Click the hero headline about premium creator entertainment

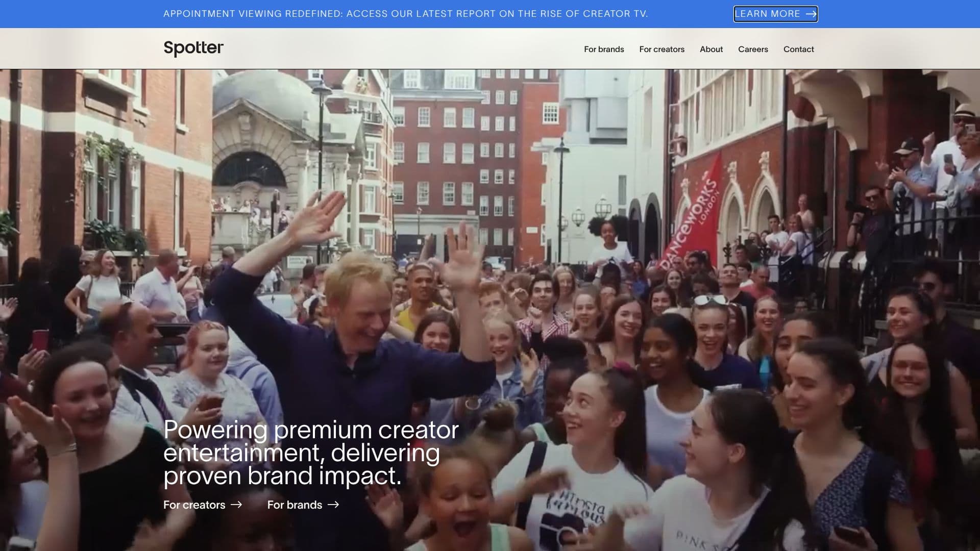pos(311,453)
